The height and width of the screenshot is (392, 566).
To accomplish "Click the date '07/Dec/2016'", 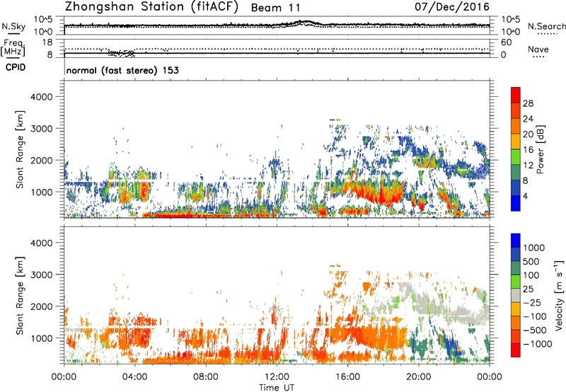I will point(452,7).
